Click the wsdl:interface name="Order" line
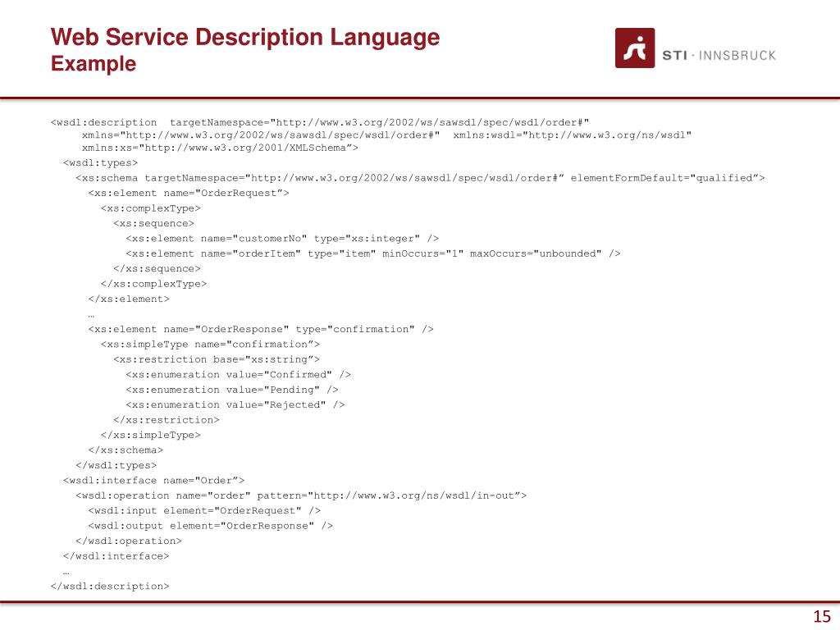The height and width of the screenshot is (630, 840). click(x=153, y=481)
